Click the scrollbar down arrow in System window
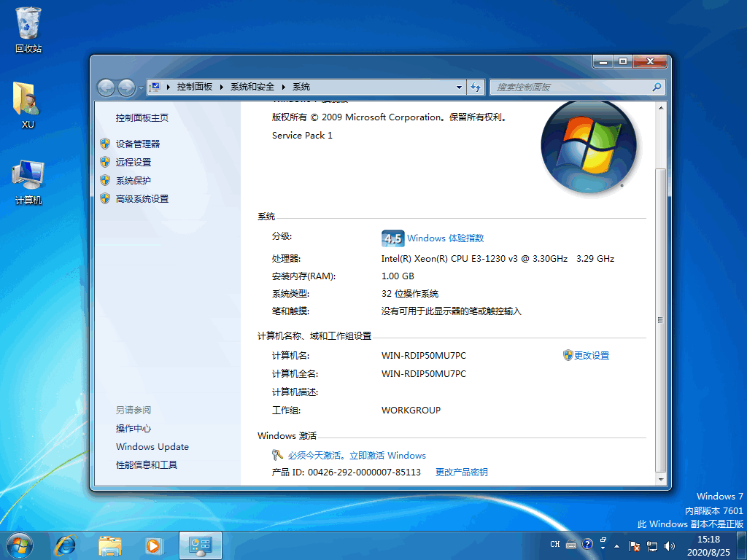Screen dimensions: 747x560 661,479
